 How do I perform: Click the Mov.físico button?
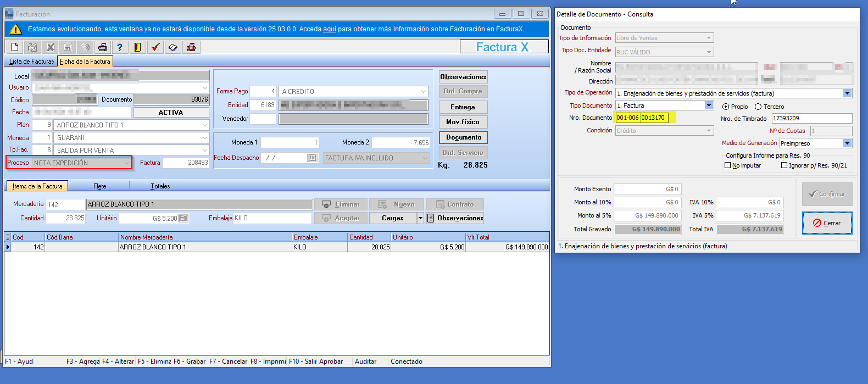[x=463, y=122]
